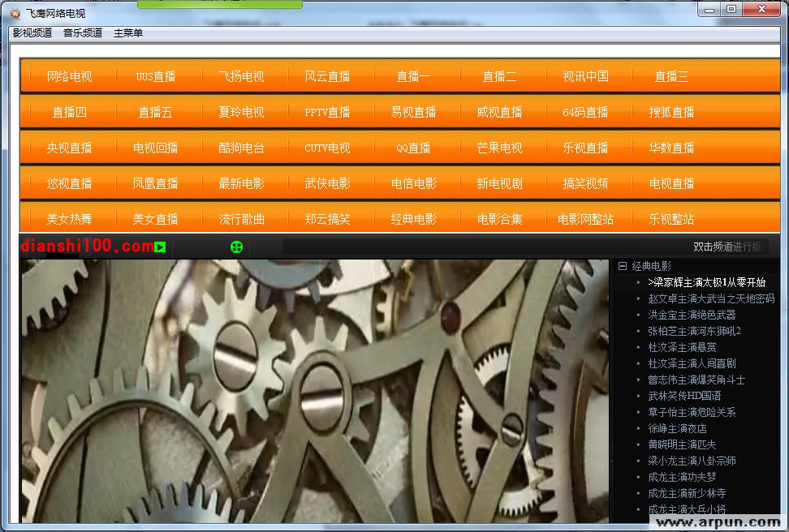This screenshot has width=789, height=532.
Task: Open 视讯中国 channel
Action: (586, 76)
